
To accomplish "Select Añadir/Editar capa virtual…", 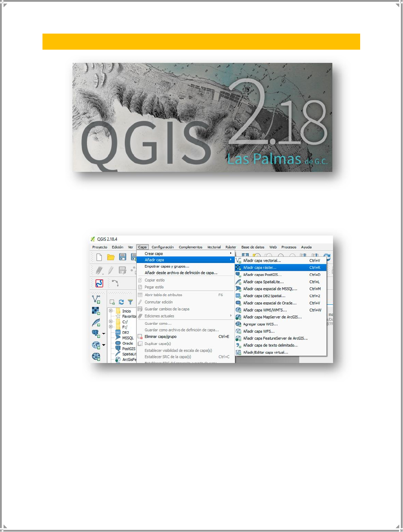I will coord(281,352).
